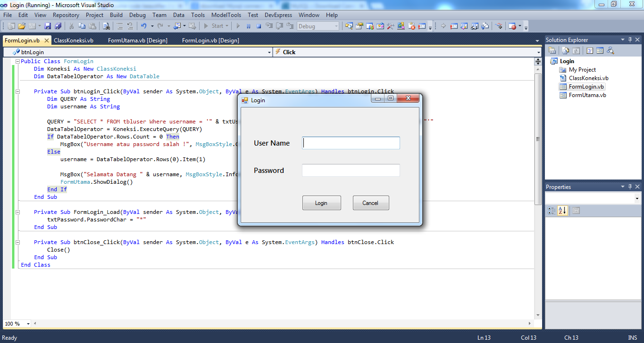Screen dimensions: 644x343
Task: Switch to the ClassKoneksi.vb tab
Action: (74, 41)
